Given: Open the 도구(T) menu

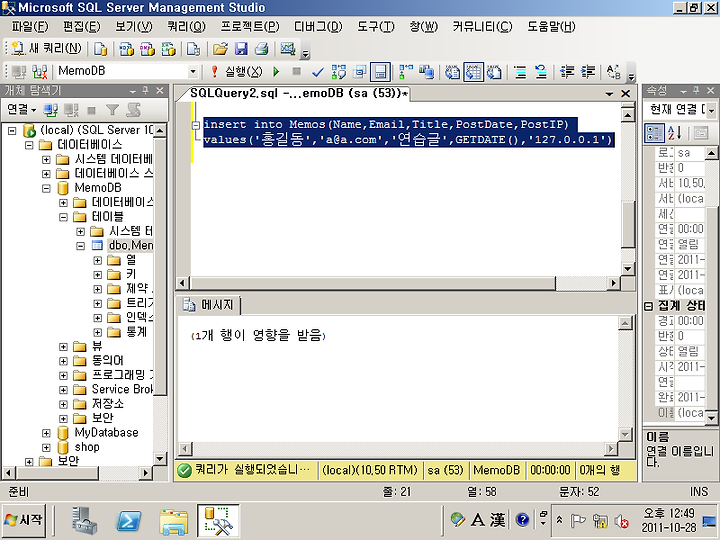Looking at the screenshot, I should [376, 27].
